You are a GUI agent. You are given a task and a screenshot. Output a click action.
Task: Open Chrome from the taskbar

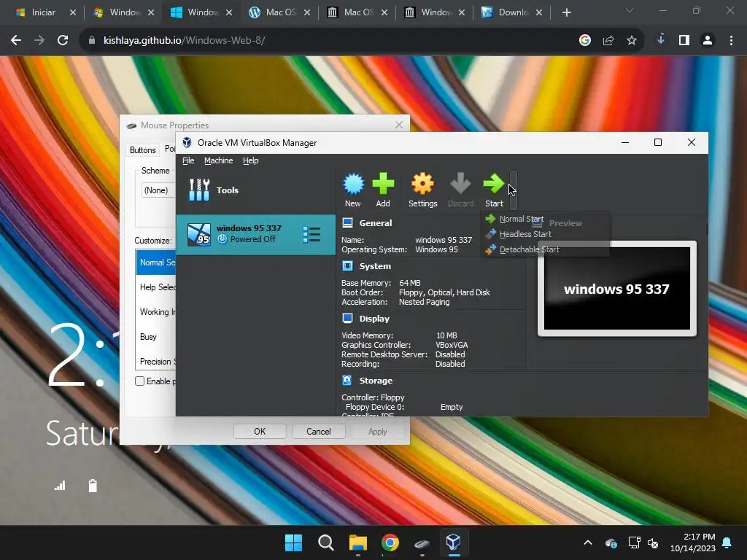[390, 542]
